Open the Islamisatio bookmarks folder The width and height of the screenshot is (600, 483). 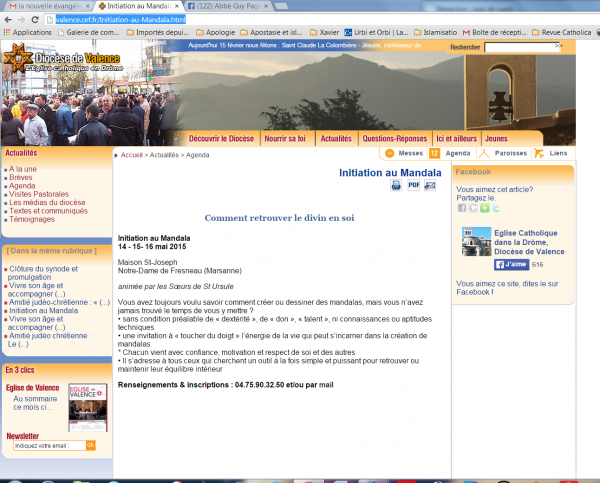[435, 33]
